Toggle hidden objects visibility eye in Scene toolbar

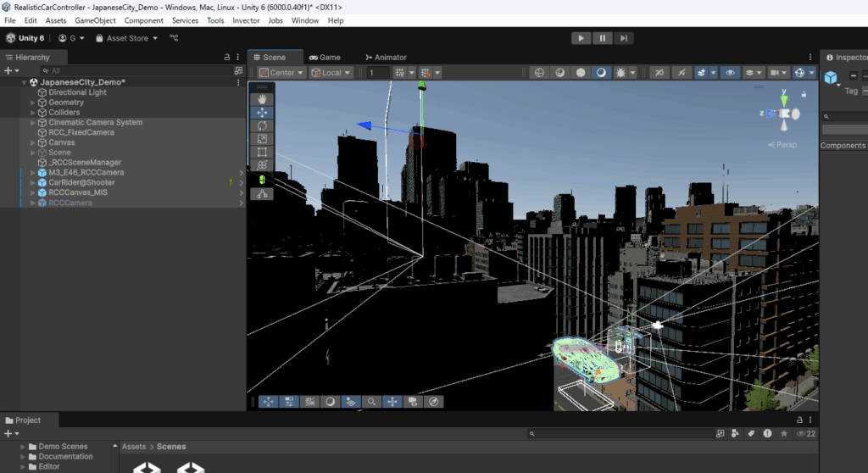(730, 73)
